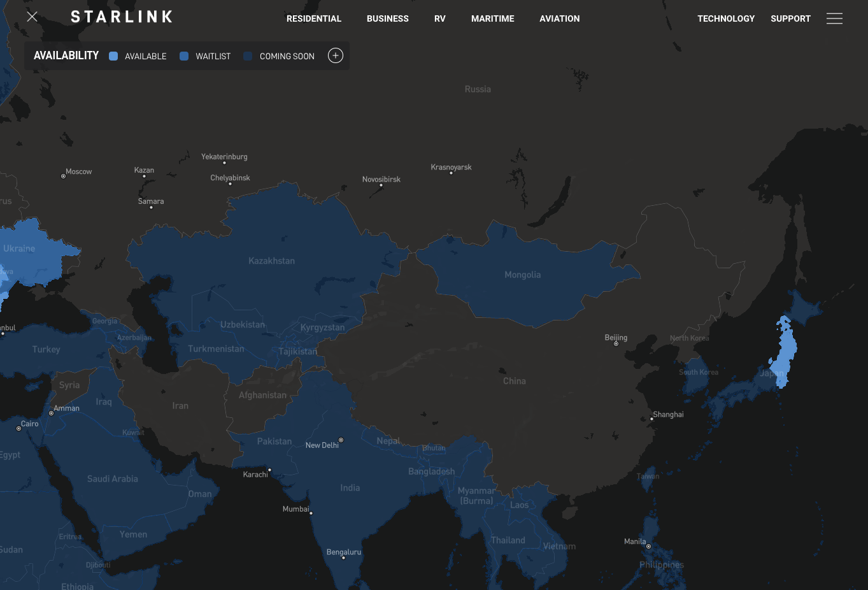Click the Bangladesh country label
Image resolution: width=868 pixels, height=590 pixels.
tap(432, 471)
